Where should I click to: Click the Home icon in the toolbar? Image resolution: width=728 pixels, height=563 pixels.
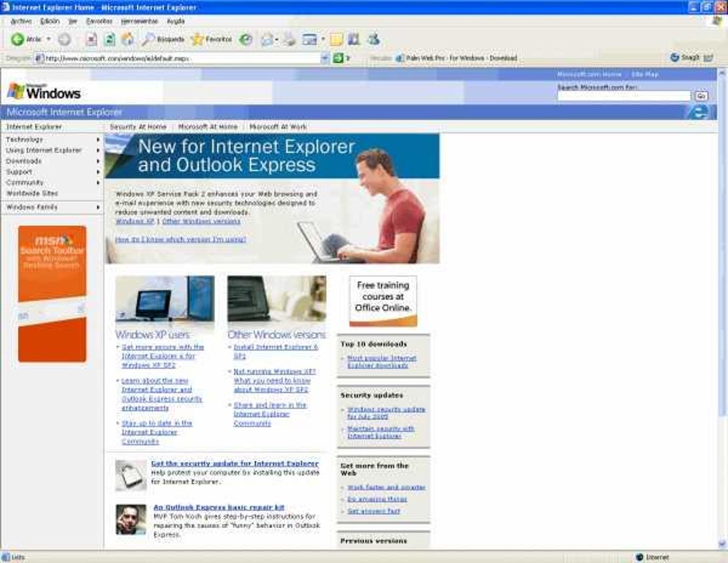pos(127,39)
